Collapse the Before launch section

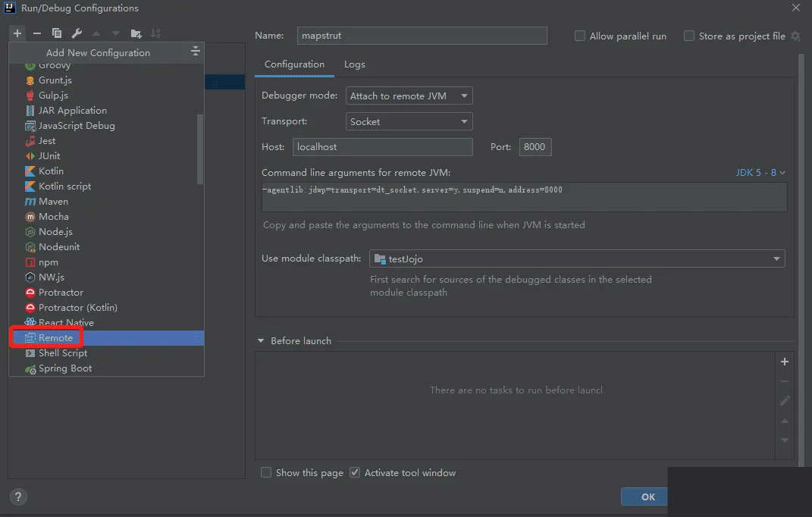click(261, 341)
